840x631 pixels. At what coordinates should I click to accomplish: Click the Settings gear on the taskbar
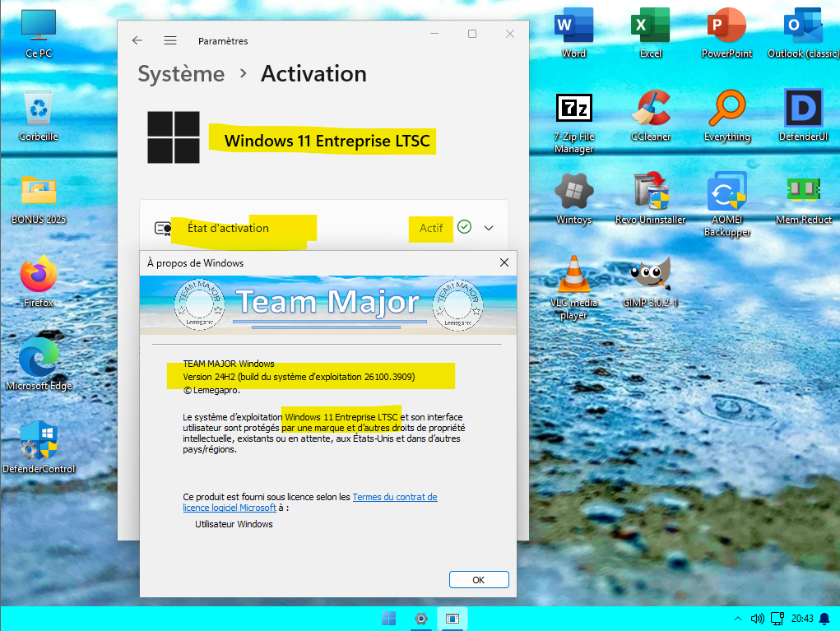(x=421, y=619)
